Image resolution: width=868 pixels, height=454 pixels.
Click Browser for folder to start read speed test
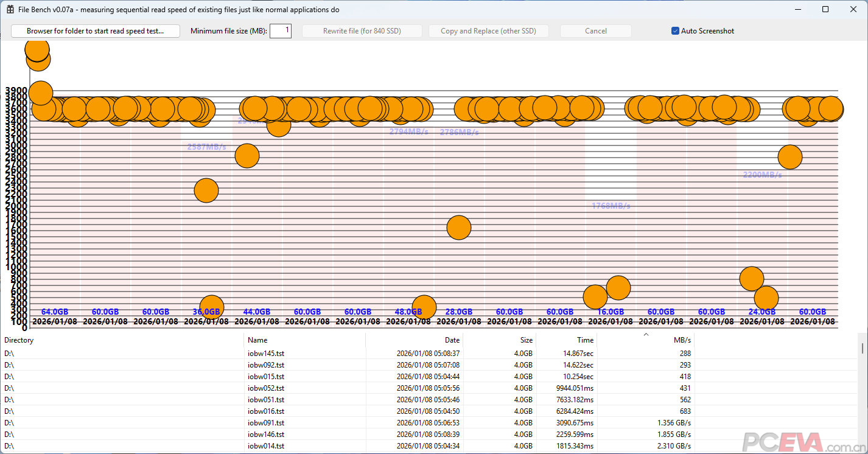click(96, 31)
